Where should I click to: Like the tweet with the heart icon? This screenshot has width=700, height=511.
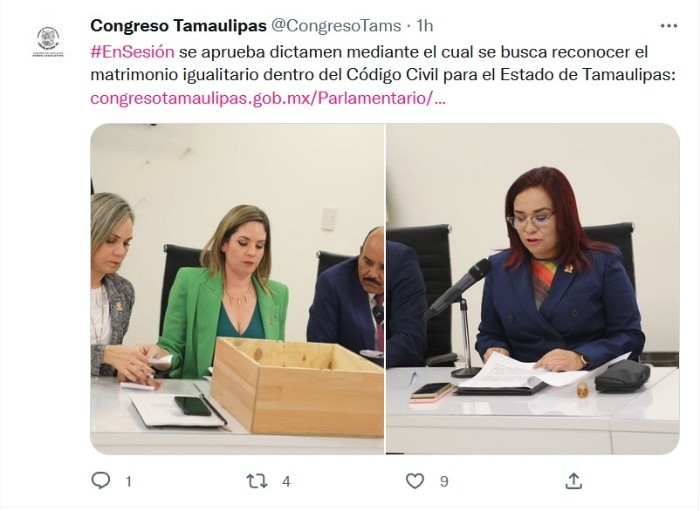click(415, 481)
